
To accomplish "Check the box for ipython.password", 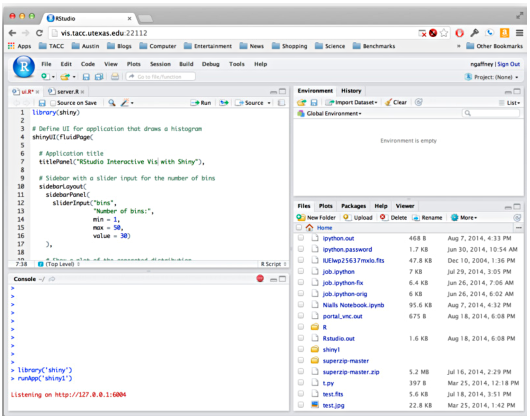I will tap(301, 249).
